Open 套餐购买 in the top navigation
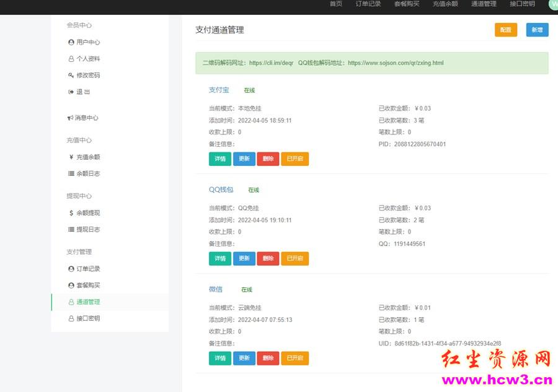The image size is (558, 392). 407,4
